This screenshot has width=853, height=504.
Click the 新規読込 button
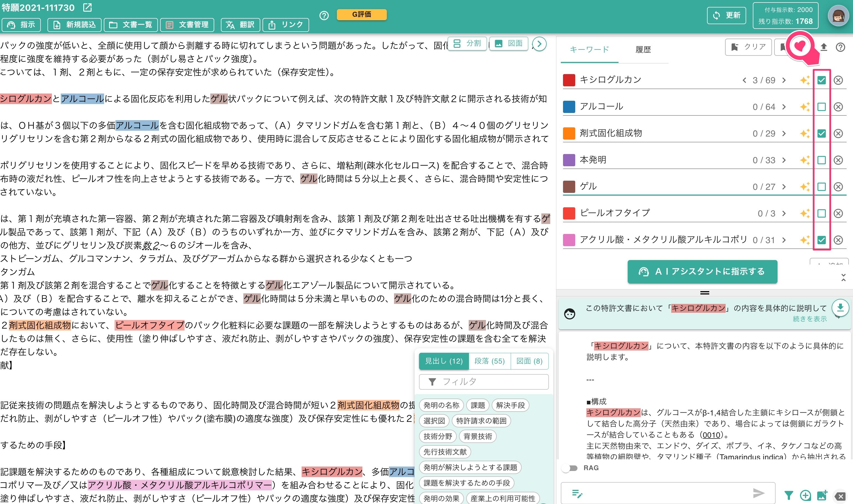74,25
